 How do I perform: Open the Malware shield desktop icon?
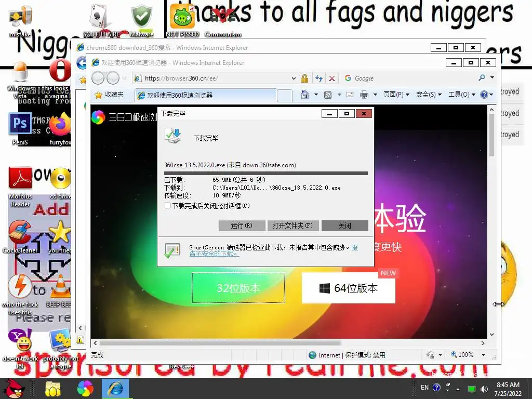tap(141, 21)
